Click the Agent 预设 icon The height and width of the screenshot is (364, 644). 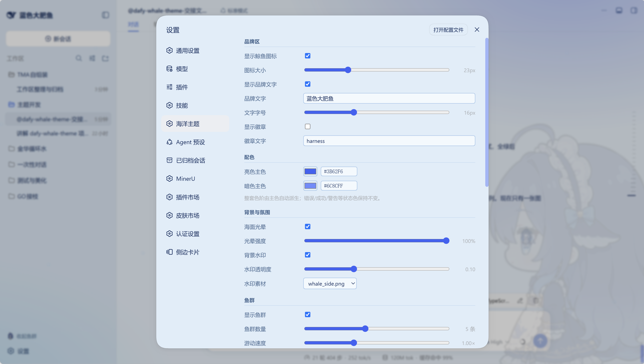(169, 142)
